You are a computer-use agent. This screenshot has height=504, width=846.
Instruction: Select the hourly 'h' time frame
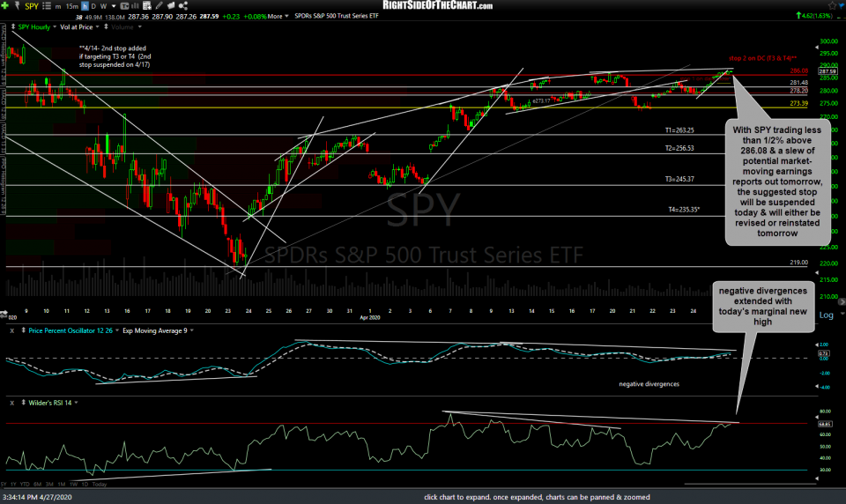pos(85,6)
